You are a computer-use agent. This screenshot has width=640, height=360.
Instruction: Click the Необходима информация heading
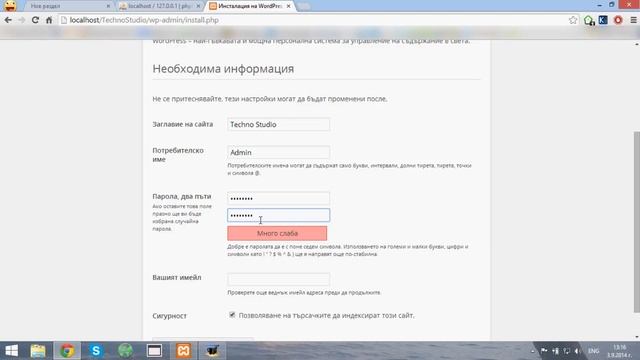click(x=223, y=69)
